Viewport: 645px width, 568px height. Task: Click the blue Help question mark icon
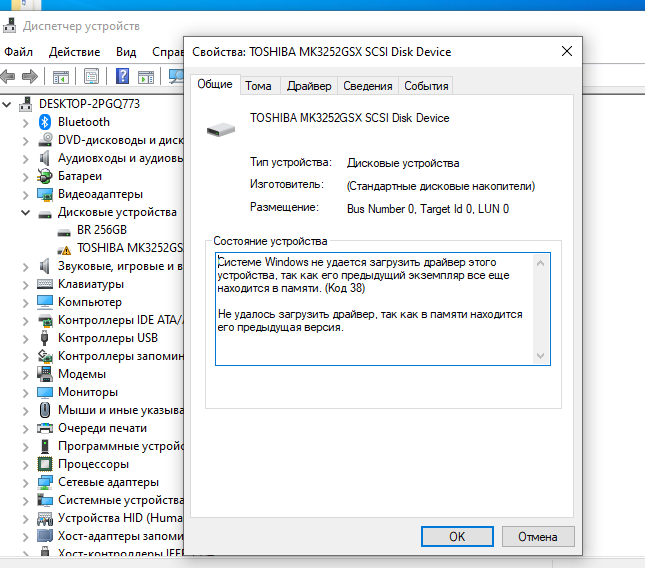122,76
